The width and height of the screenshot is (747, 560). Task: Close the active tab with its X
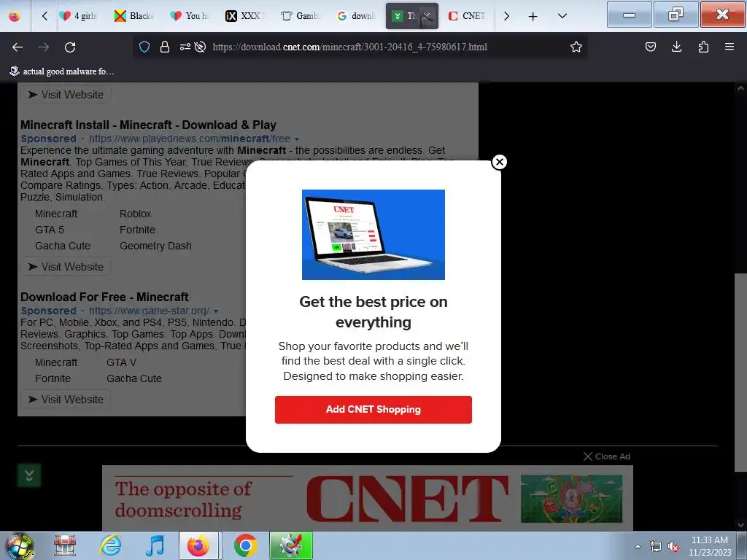(427, 16)
